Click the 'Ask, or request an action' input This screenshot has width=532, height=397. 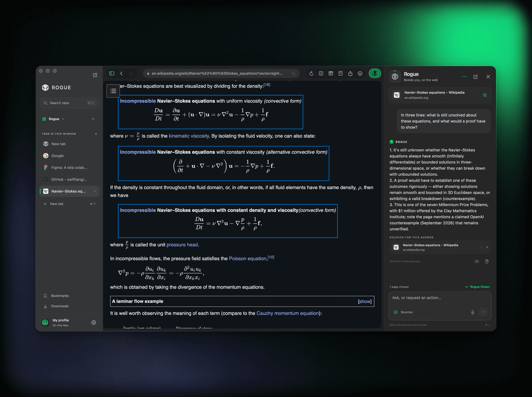(440, 298)
